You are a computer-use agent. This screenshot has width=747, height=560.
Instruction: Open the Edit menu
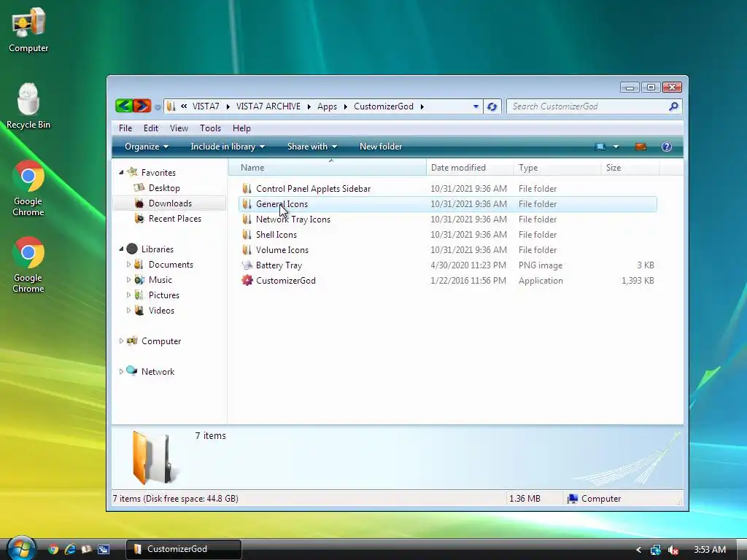150,128
